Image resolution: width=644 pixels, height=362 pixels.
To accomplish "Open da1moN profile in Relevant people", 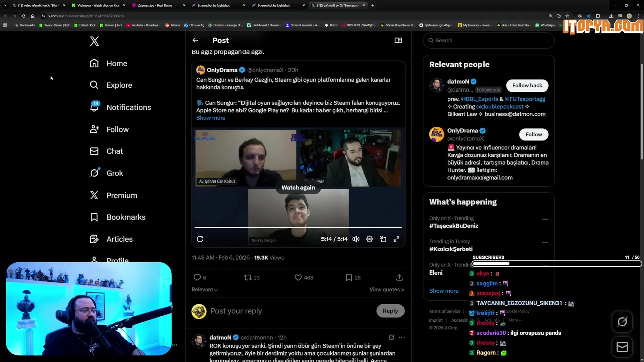I will tap(458, 81).
